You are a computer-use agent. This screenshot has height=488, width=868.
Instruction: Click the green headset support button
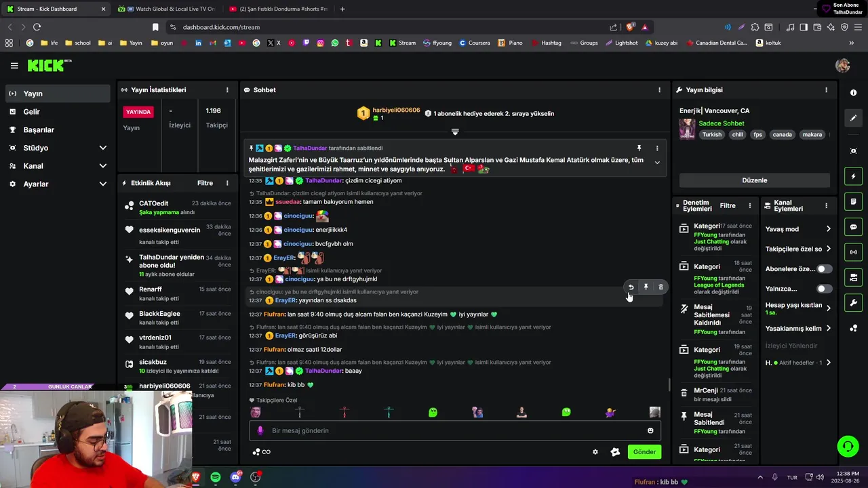(848, 446)
